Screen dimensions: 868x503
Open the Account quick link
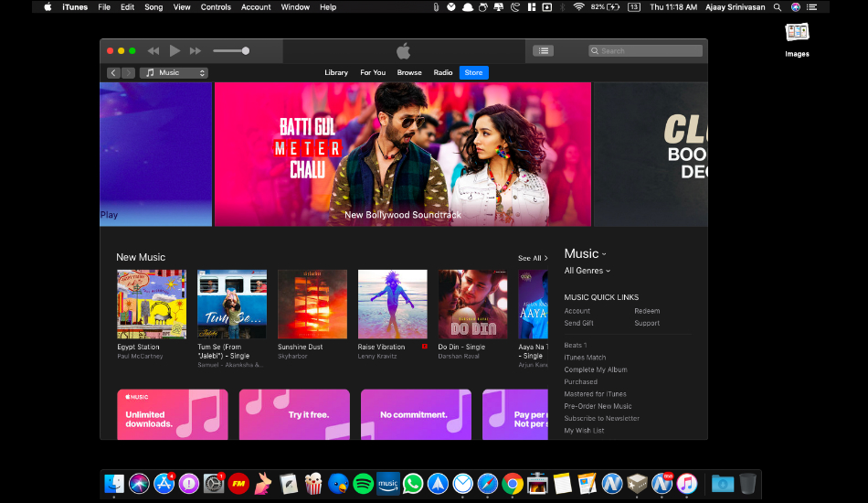click(x=577, y=311)
